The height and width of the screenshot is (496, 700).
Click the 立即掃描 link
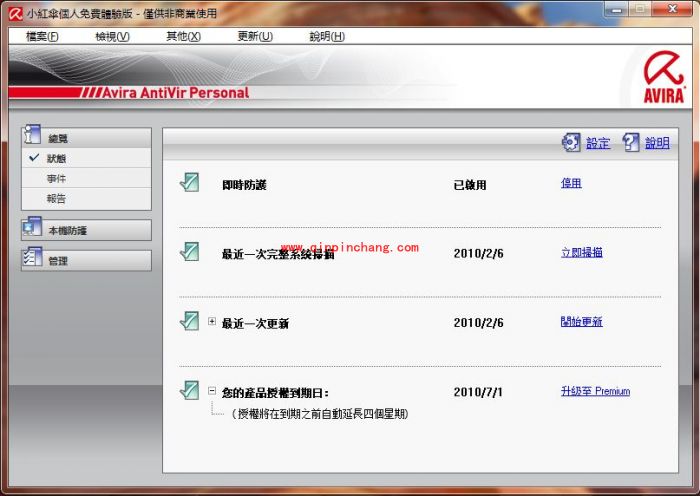[x=581, y=253]
